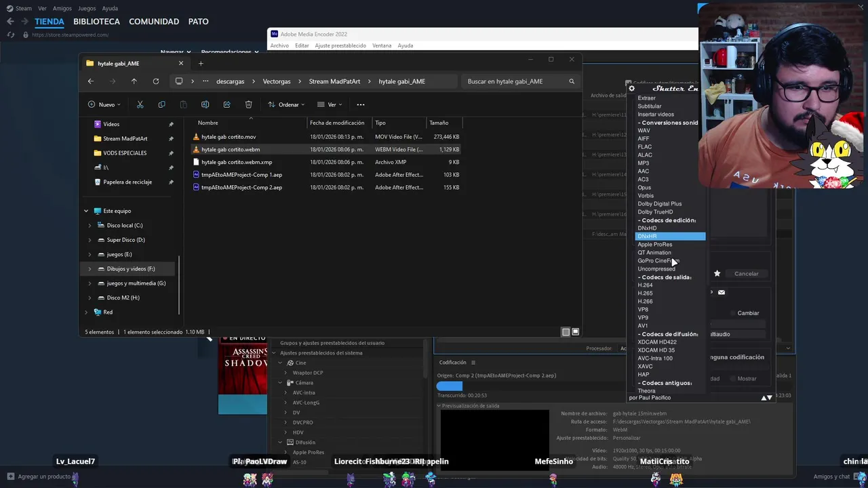The height and width of the screenshot is (488, 868).
Task: Click the Steam back arrow
Action: [x=10, y=22]
